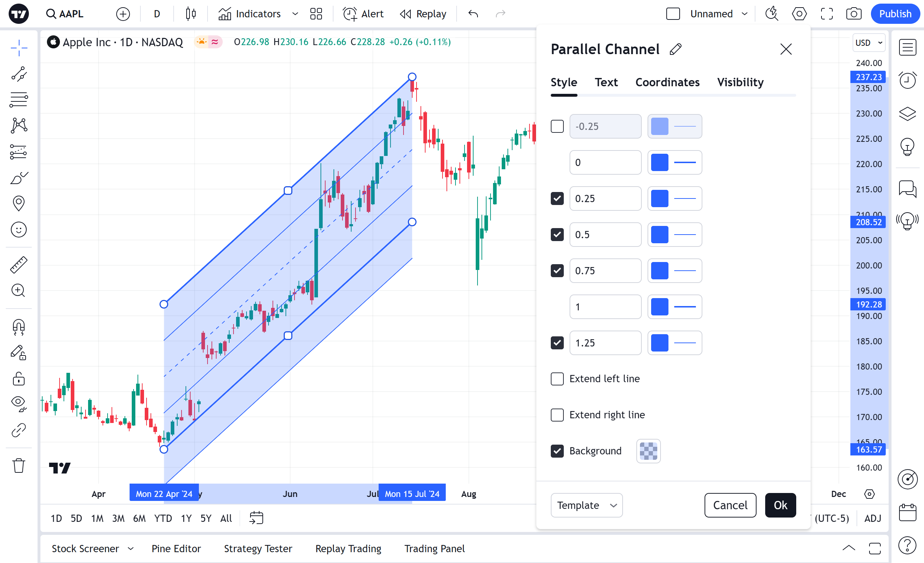
Task: Open the Fibonacci tools icon
Action: (18, 100)
